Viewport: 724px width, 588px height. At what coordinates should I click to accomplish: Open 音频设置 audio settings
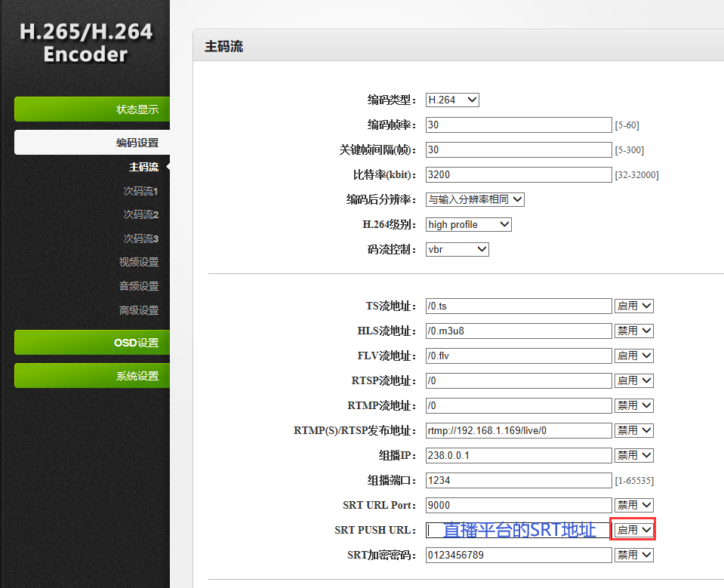[138, 286]
